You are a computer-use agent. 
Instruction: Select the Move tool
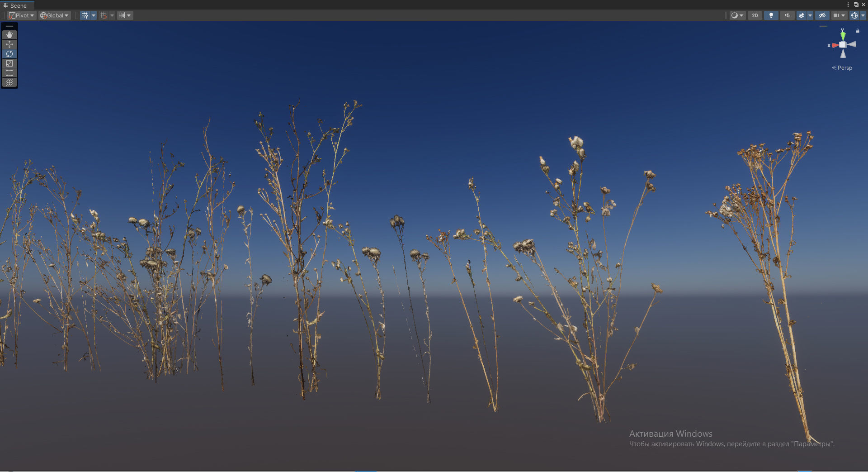tap(9, 44)
